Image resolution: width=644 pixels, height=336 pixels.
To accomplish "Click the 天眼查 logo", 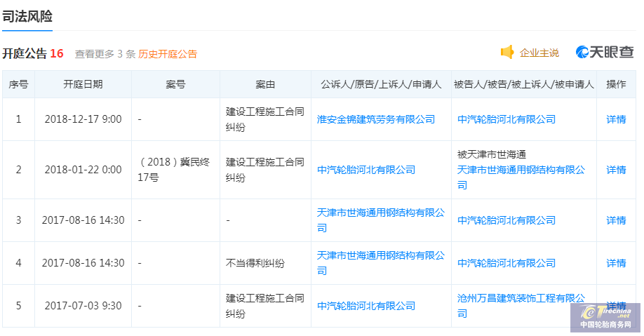I will click(605, 52).
